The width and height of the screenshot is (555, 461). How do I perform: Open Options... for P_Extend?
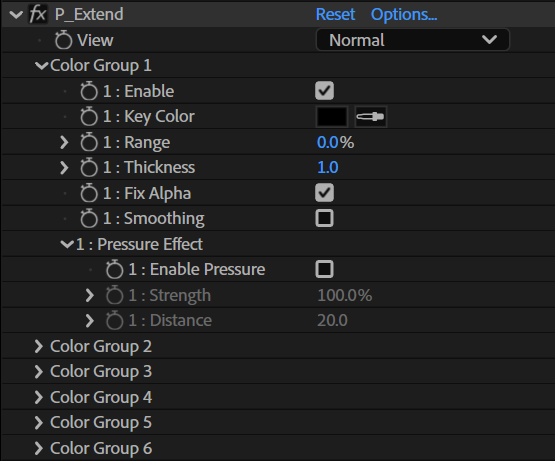(404, 15)
